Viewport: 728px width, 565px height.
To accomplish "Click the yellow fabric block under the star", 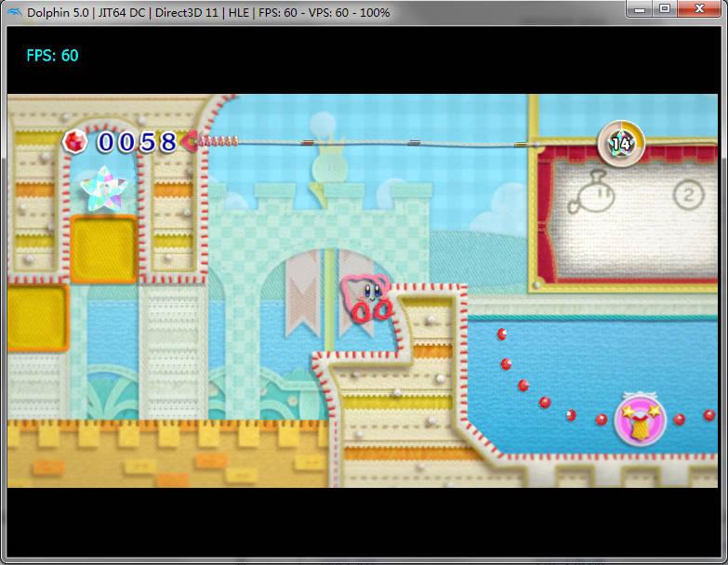I will (103, 249).
